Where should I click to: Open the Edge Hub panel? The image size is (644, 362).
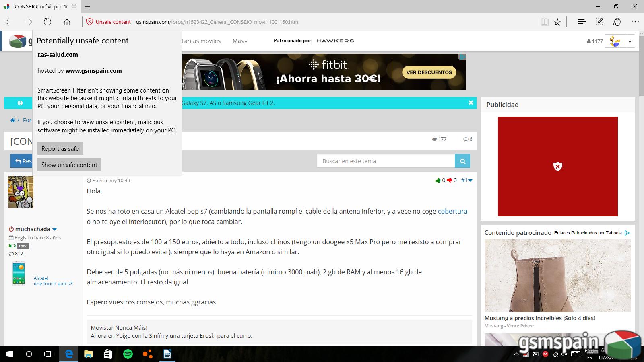coord(581,22)
